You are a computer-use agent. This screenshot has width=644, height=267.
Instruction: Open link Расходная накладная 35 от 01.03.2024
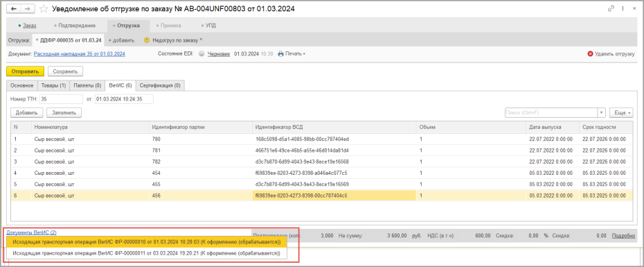(79, 54)
